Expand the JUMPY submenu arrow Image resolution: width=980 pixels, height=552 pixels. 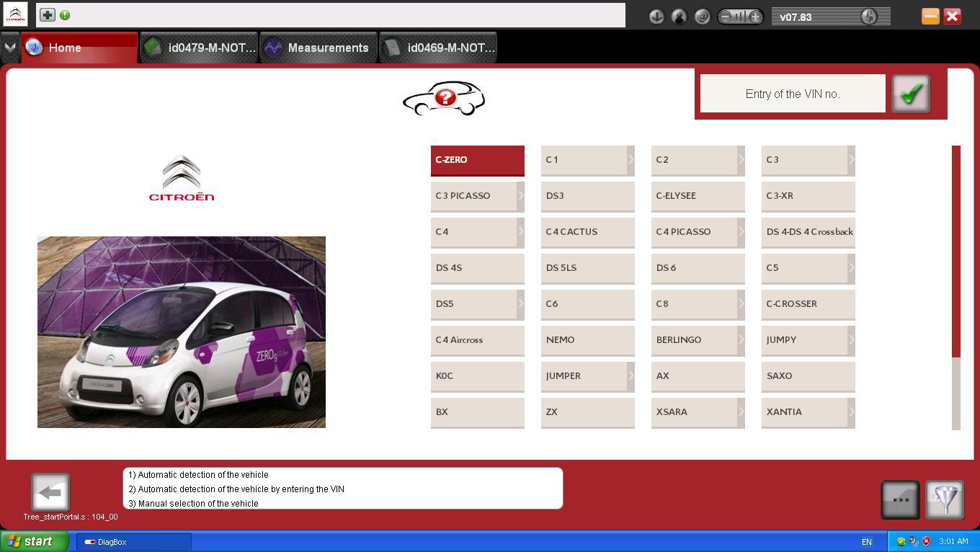coord(852,340)
